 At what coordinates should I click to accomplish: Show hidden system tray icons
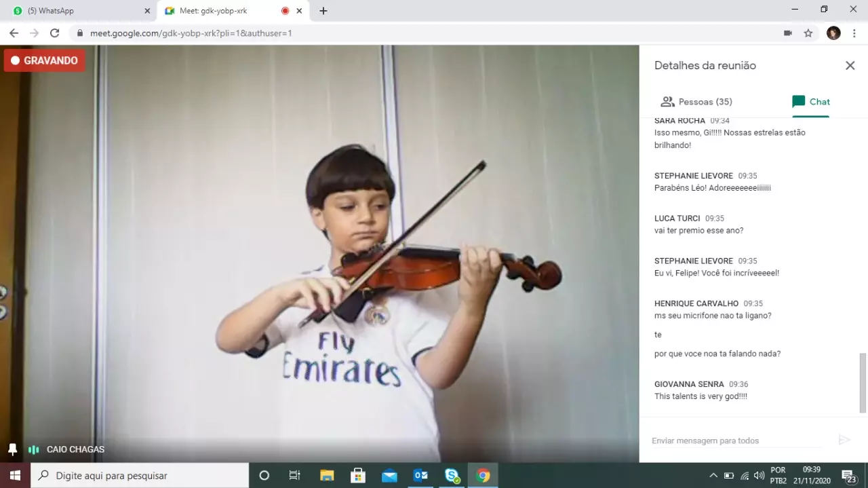click(713, 475)
